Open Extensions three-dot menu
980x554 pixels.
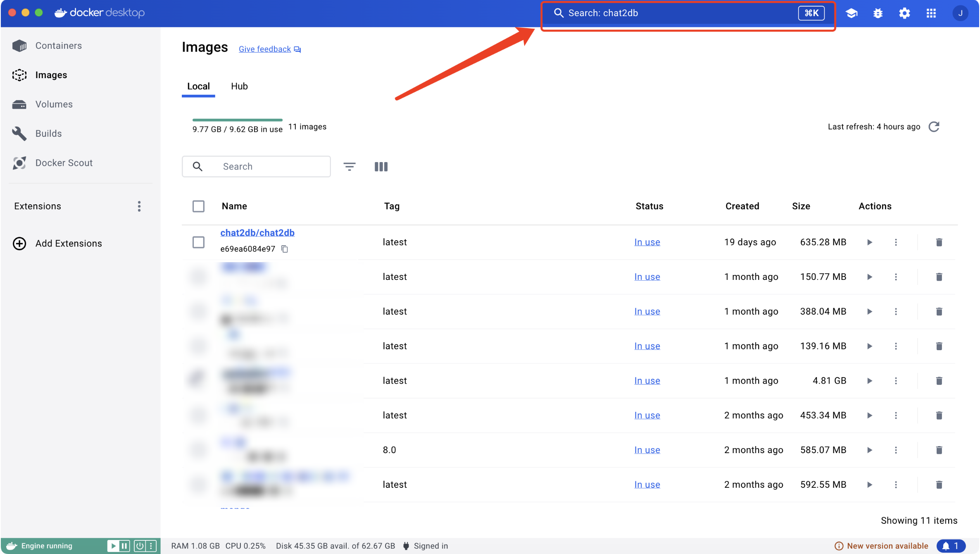[x=139, y=206]
